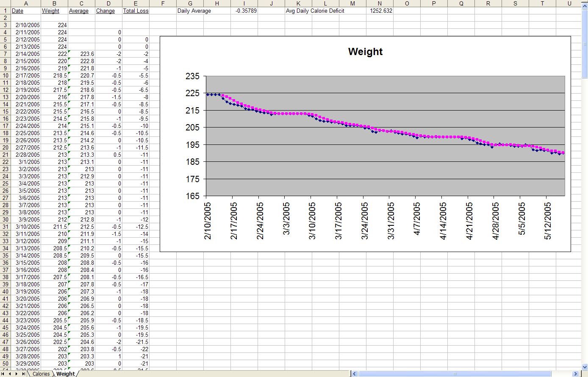Click the next sheet tab arrow
The image size is (588, 377).
pos(17,374)
